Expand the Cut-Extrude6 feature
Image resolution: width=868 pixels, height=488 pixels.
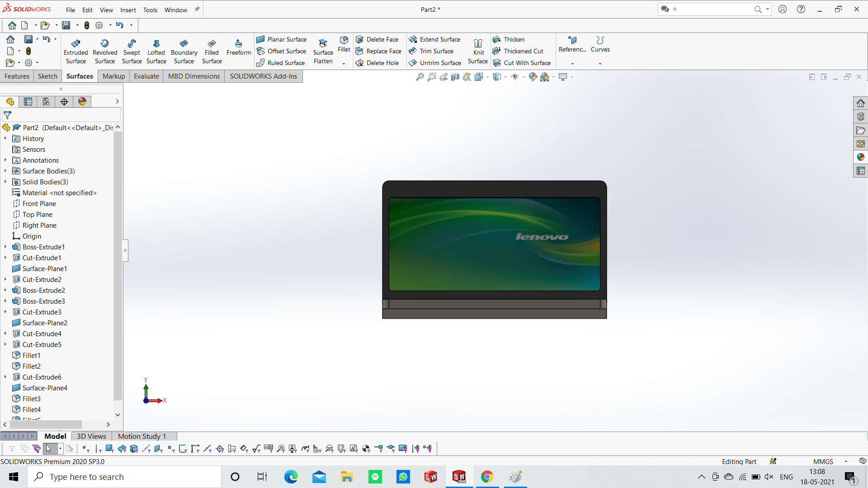coord(5,376)
